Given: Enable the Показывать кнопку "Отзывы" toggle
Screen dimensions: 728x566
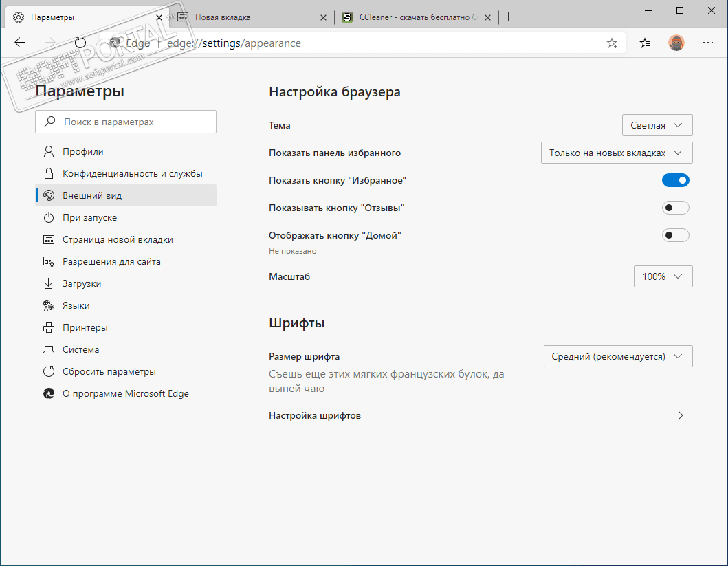Looking at the screenshot, I should click(676, 208).
